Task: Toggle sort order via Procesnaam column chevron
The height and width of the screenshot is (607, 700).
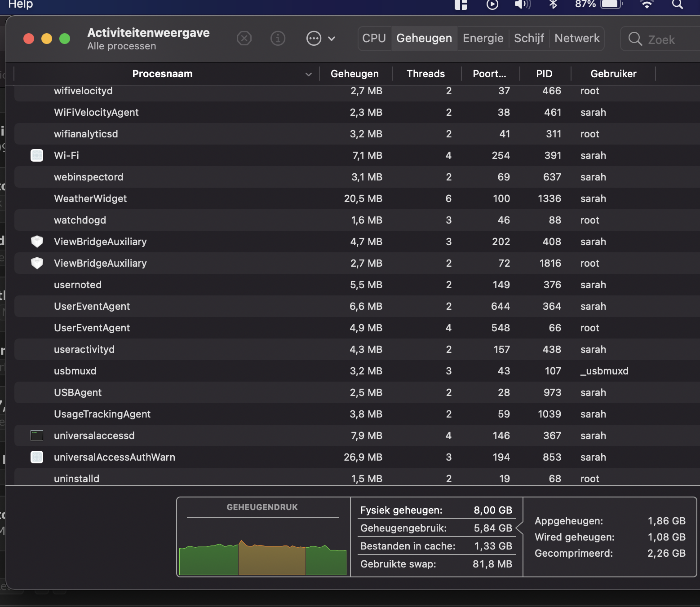Action: pos(308,74)
